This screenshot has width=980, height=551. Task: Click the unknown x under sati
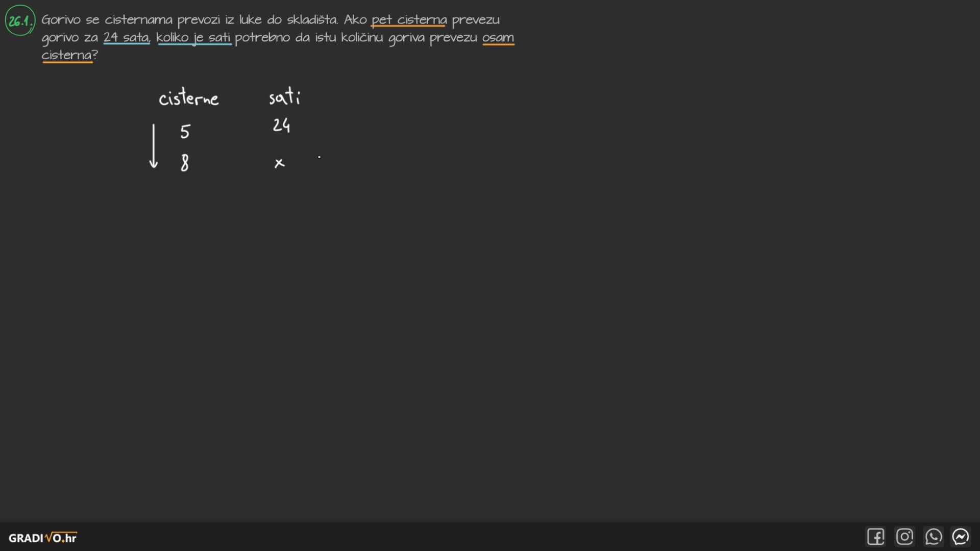click(279, 163)
